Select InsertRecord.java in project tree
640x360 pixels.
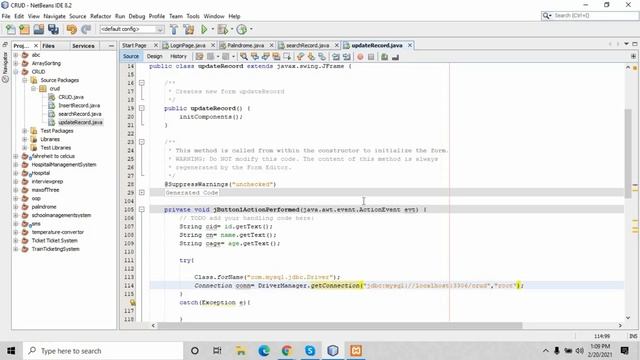point(79,105)
